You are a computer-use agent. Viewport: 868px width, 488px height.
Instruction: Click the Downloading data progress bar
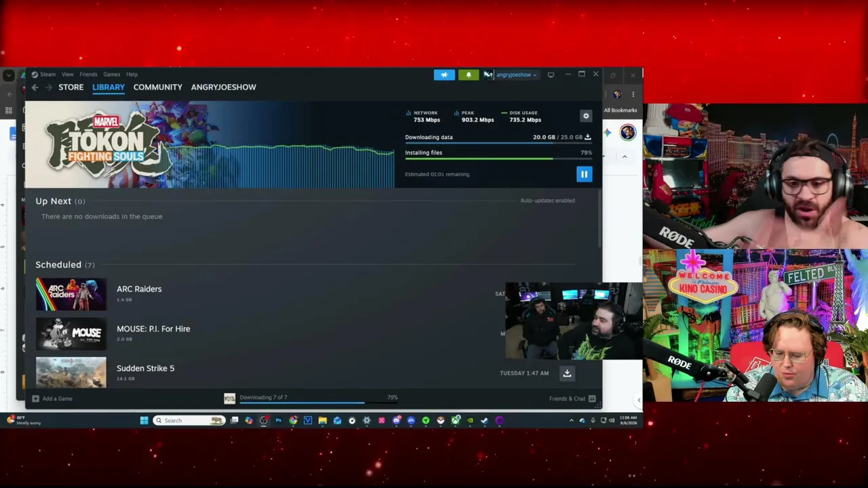click(x=498, y=143)
